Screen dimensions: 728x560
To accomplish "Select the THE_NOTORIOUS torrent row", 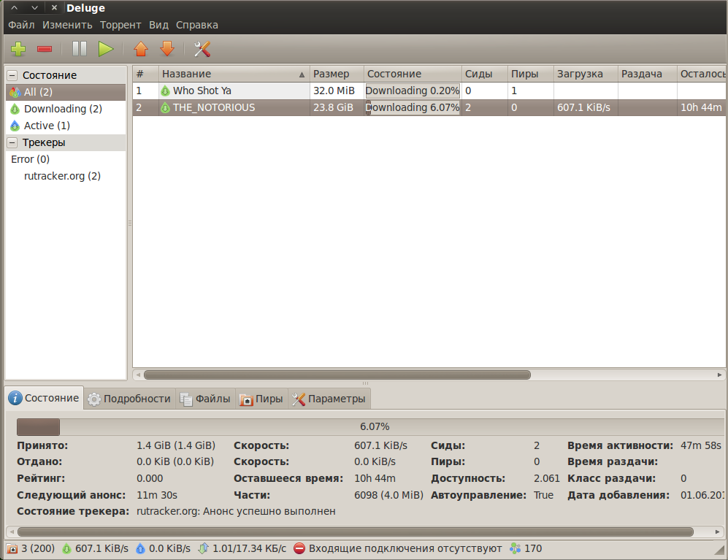I will click(x=429, y=108).
